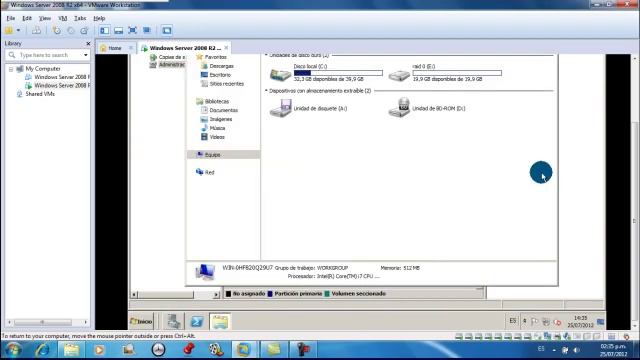Viewport: 640px width, 360px height.
Task: Open Favoritos in the Explorer navigation pane
Action: tap(215, 57)
